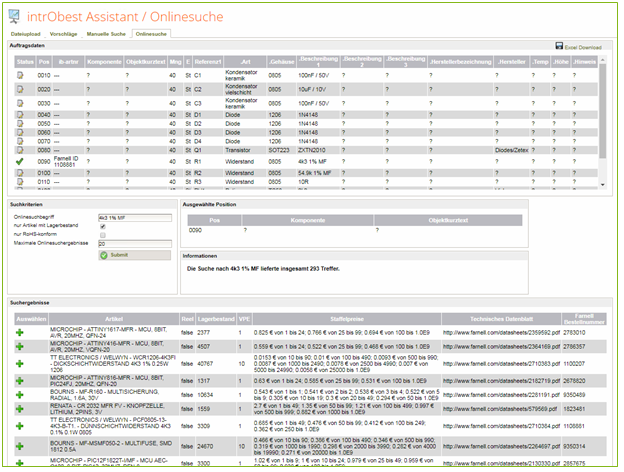Sort by the Status column header

(25, 62)
